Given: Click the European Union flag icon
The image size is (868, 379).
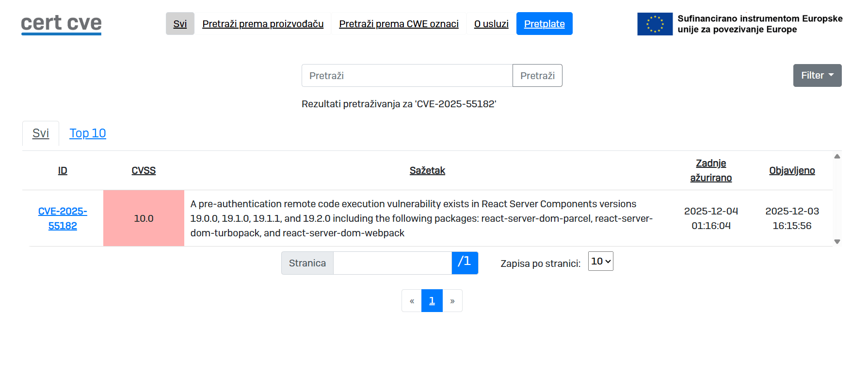Looking at the screenshot, I should 655,24.
